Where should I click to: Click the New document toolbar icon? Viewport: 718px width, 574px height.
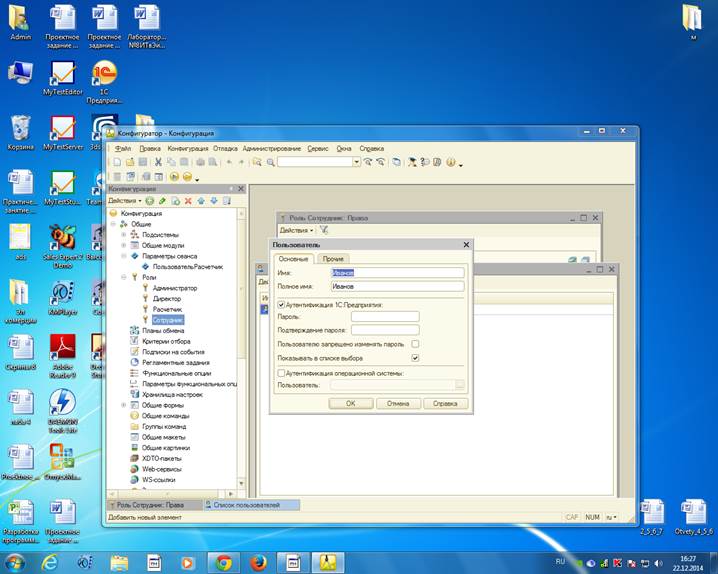tap(117, 162)
